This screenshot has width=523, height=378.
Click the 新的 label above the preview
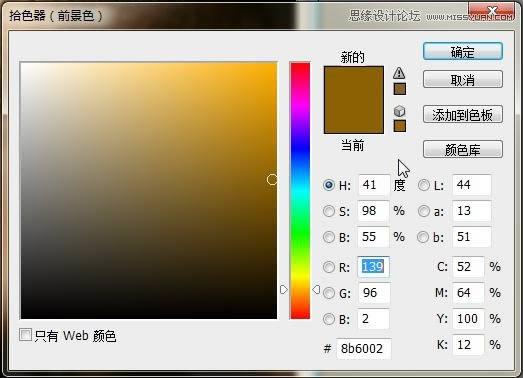[x=352, y=57]
